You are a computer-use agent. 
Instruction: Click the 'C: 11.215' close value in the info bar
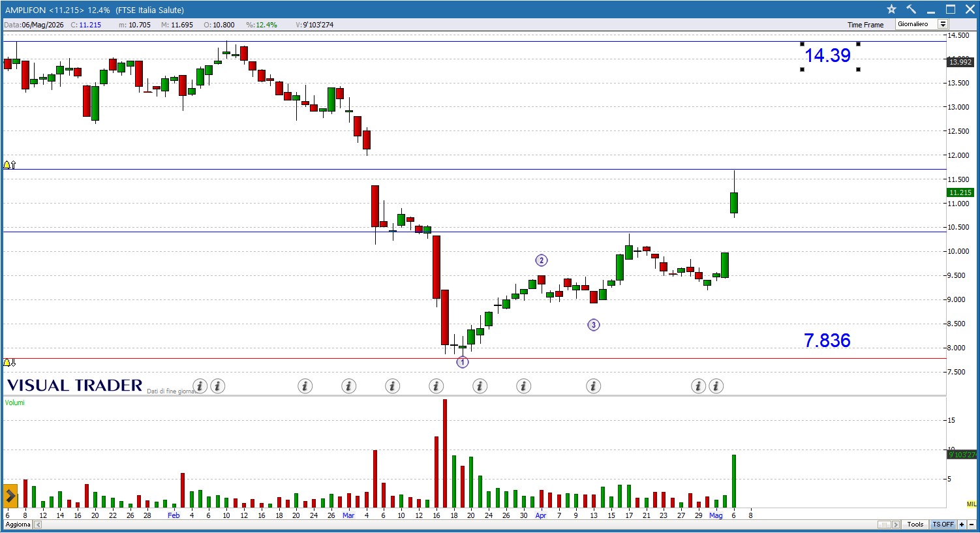86,25
